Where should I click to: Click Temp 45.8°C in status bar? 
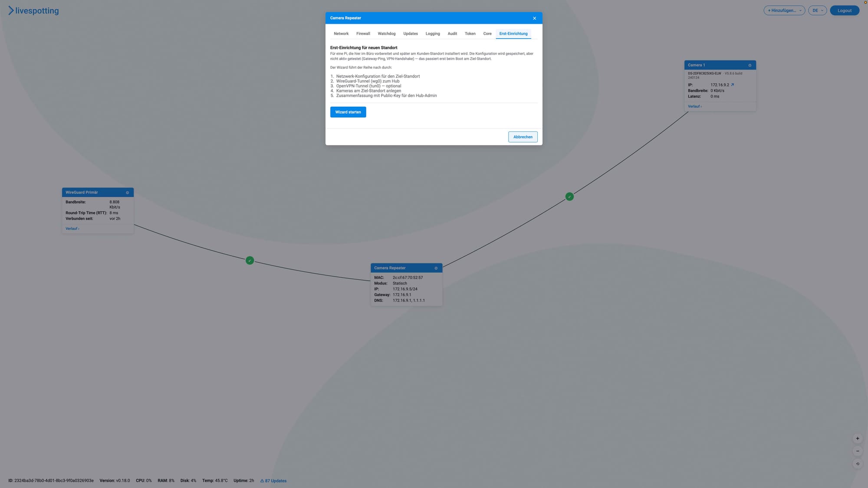(215, 481)
